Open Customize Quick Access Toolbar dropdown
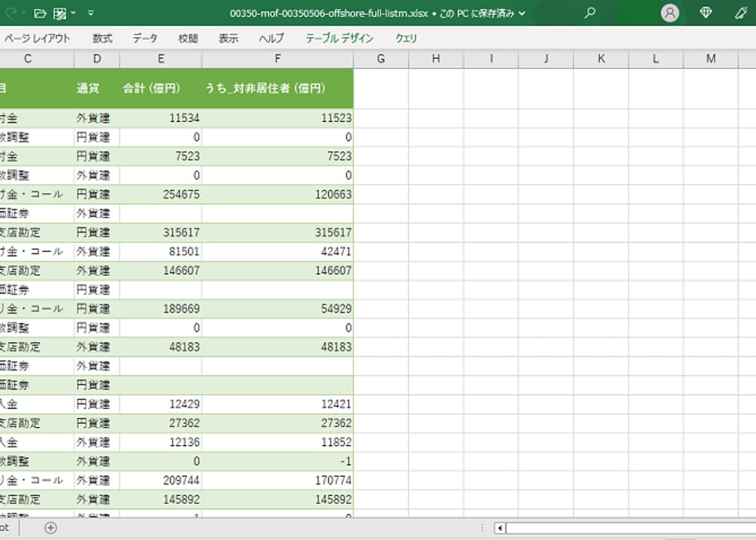The image size is (756, 540). tap(91, 13)
